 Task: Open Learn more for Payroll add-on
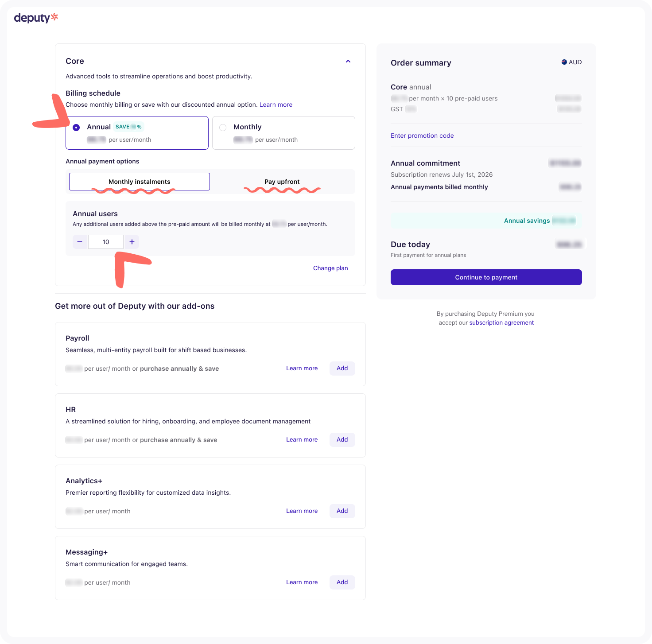(302, 368)
